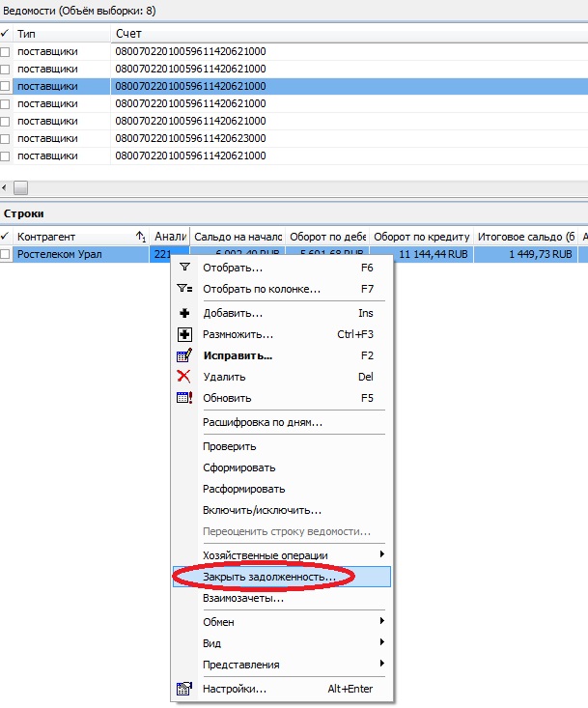Click the settings icon beside Настройки

(x=184, y=689)
